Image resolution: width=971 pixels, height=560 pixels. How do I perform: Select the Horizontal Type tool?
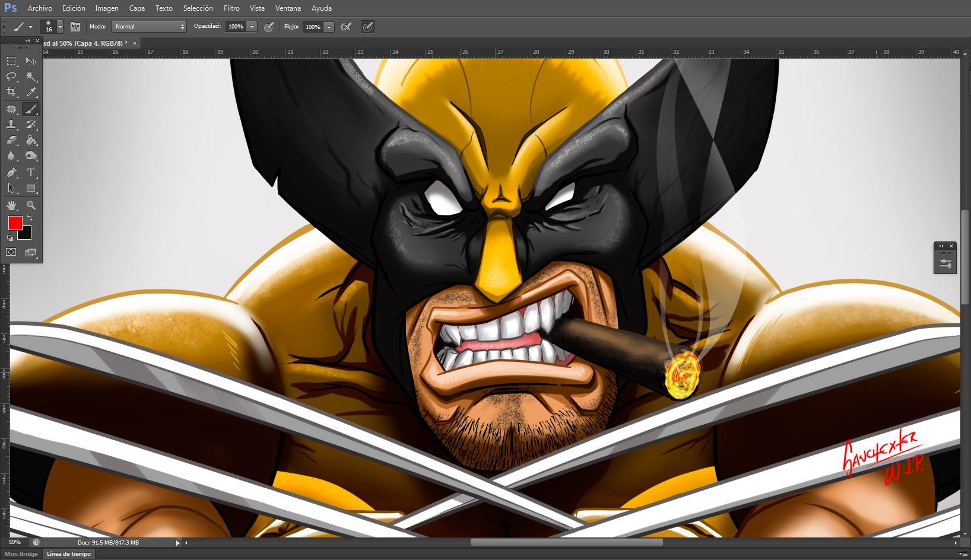[31, 173]
